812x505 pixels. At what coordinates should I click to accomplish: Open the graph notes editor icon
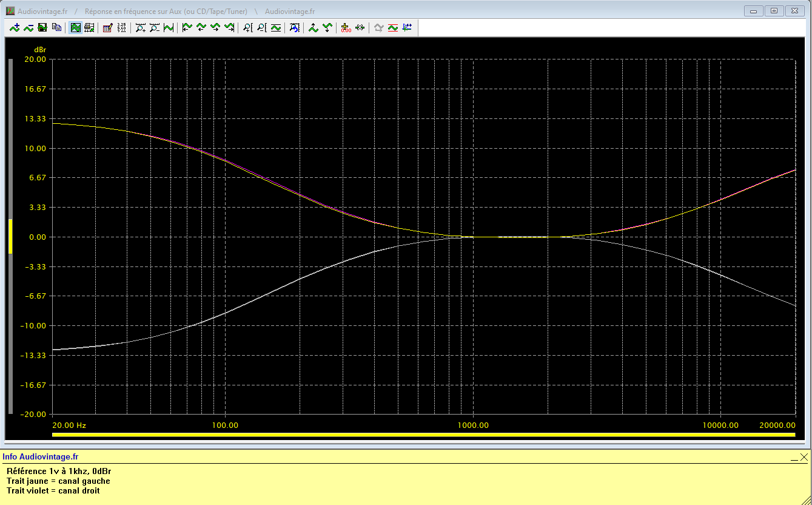(x=108, y=27)
